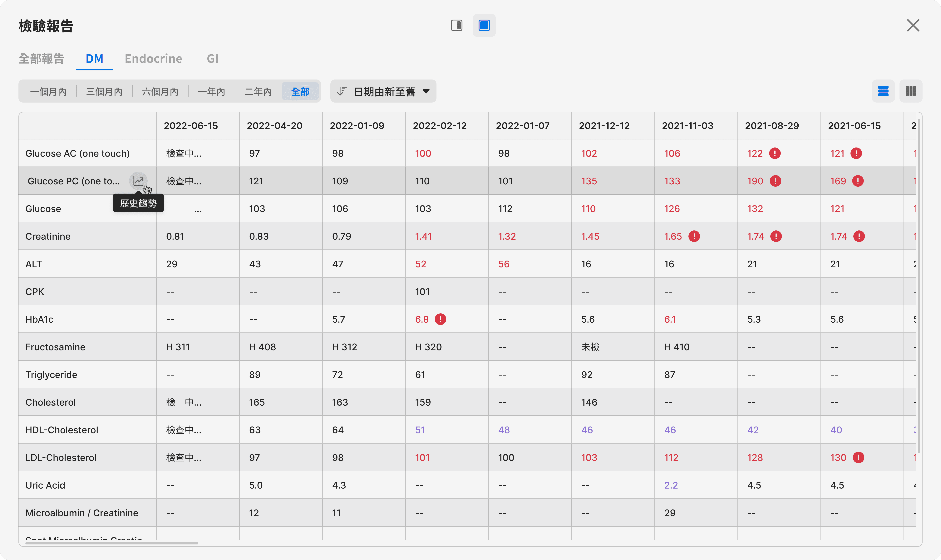
Task: Select the CPK row label
Action: [34, 292]
